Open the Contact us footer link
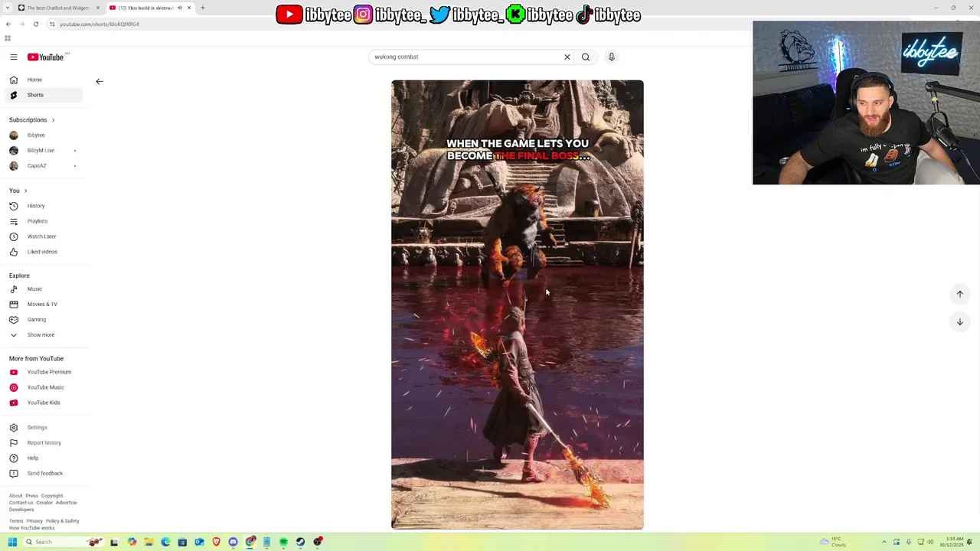The width and height of the screenshot is (980, 551). point(21,503)
